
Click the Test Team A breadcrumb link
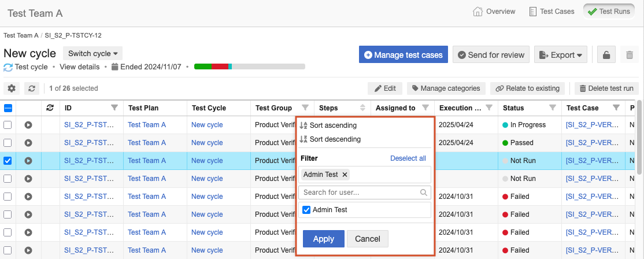pos(21,35)
